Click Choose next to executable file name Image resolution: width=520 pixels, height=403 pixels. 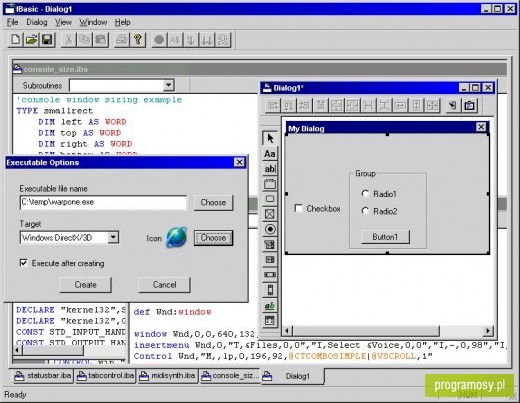[x=213, y=202]
